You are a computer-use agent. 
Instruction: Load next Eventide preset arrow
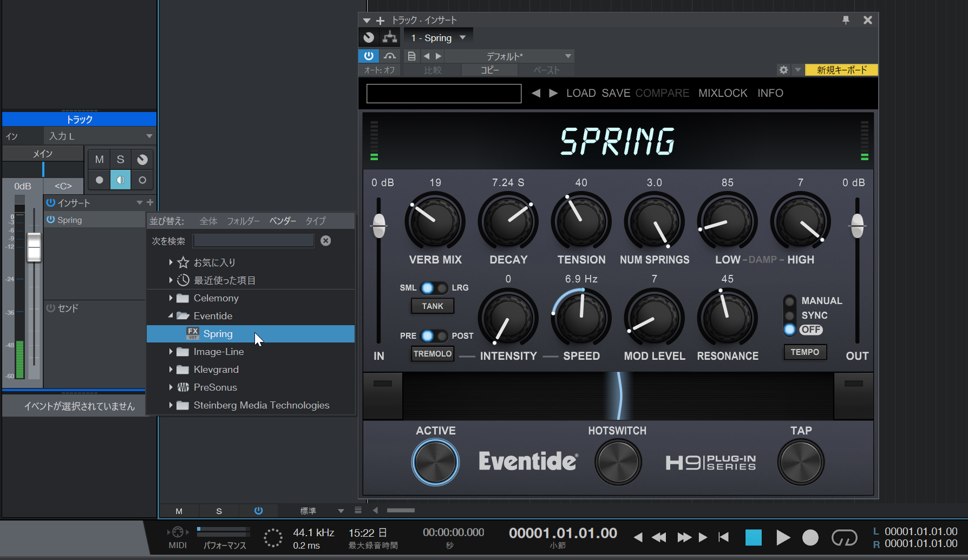click(553, 93)
